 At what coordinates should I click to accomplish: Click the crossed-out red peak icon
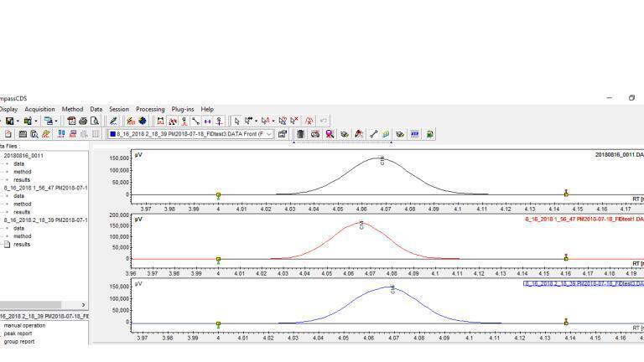(309, 121)
